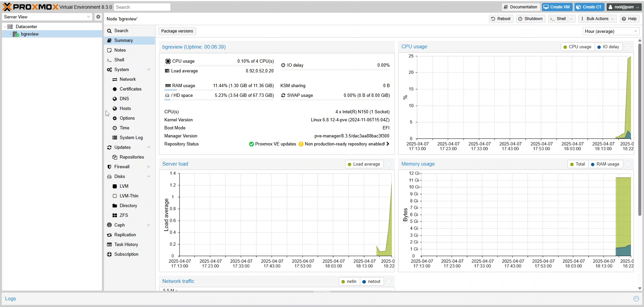Click the Replication arrows icon
The image size is (644, 307).
109,235
